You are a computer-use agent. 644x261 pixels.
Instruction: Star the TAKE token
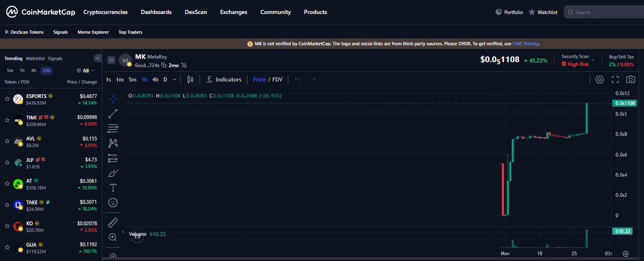[x=7, y=205]
